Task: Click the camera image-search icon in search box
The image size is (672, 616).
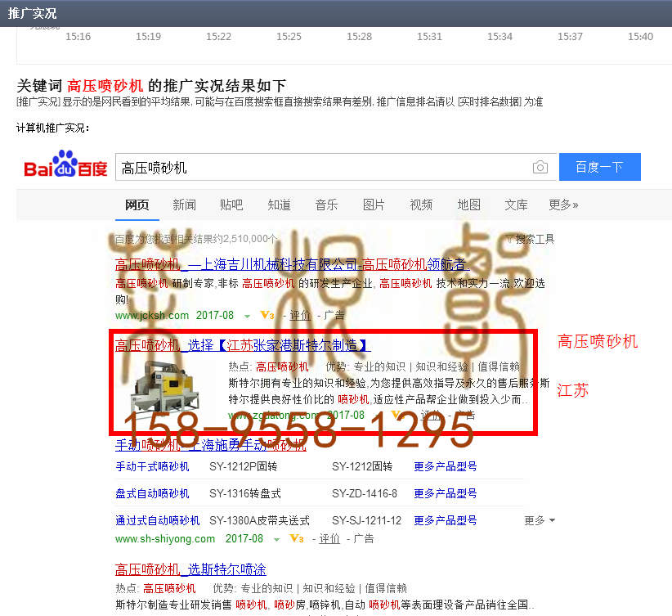Action: point(540,167)
